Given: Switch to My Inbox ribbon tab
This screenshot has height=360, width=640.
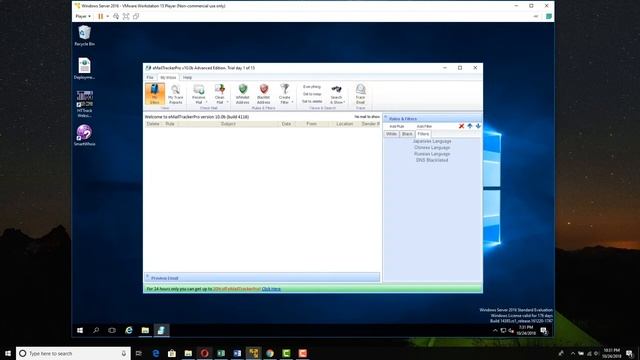Looking at the screenshot, I should tap(168, 78).
